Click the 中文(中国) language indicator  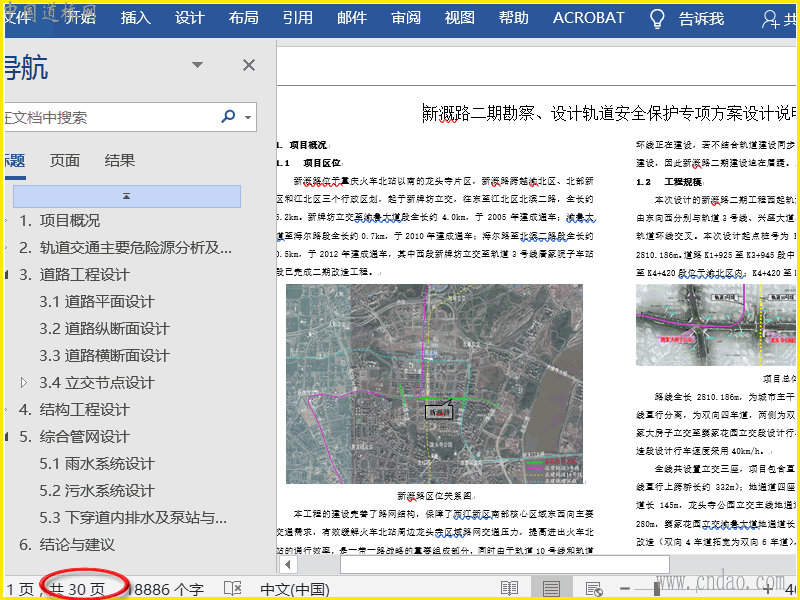point(295,589)
